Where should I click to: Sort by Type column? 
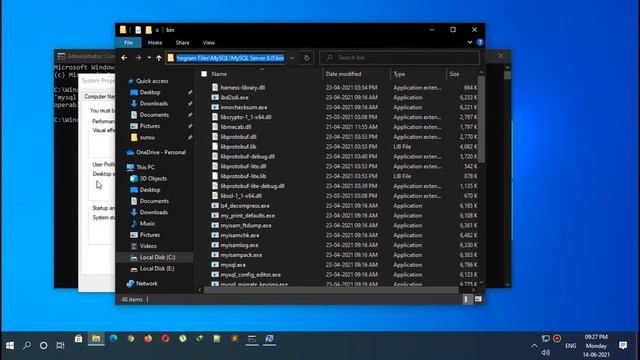click(x=399, y=74)
